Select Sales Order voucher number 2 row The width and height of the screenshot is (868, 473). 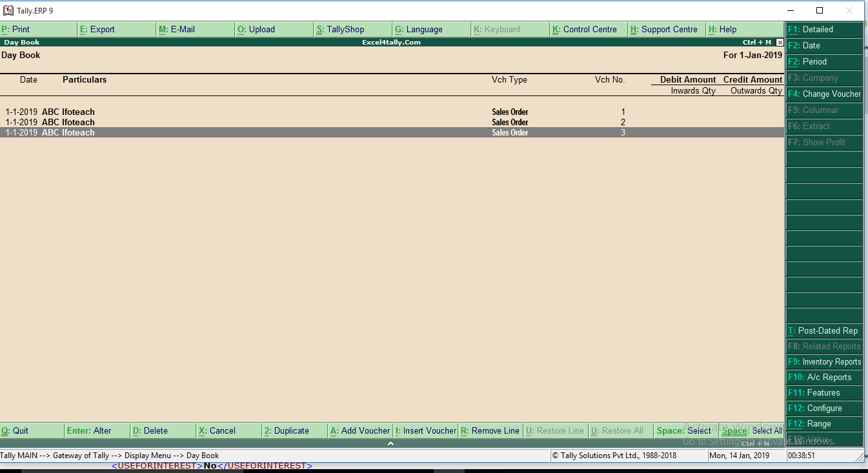392,123
